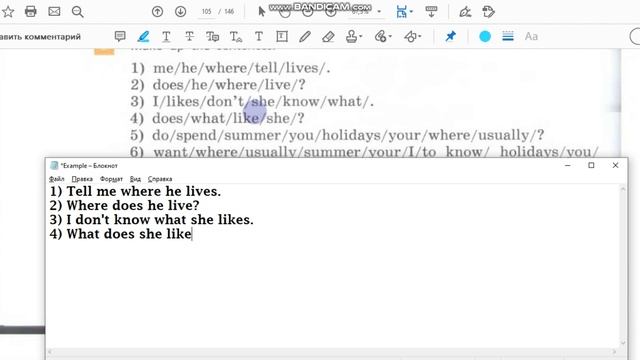Viewport: 640px width, 360px height.
Task: Click the Aa text properties button
Action: coord(531,37)
